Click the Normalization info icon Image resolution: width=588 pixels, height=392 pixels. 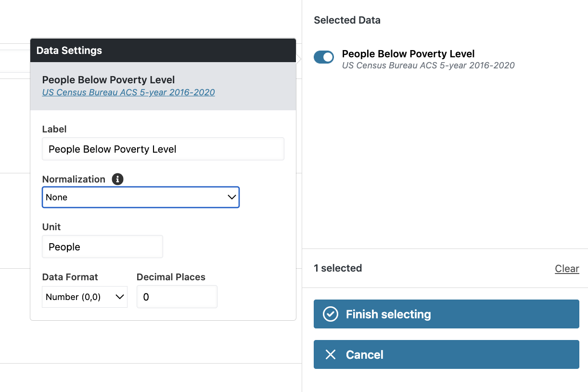click(x=117, y=179)
